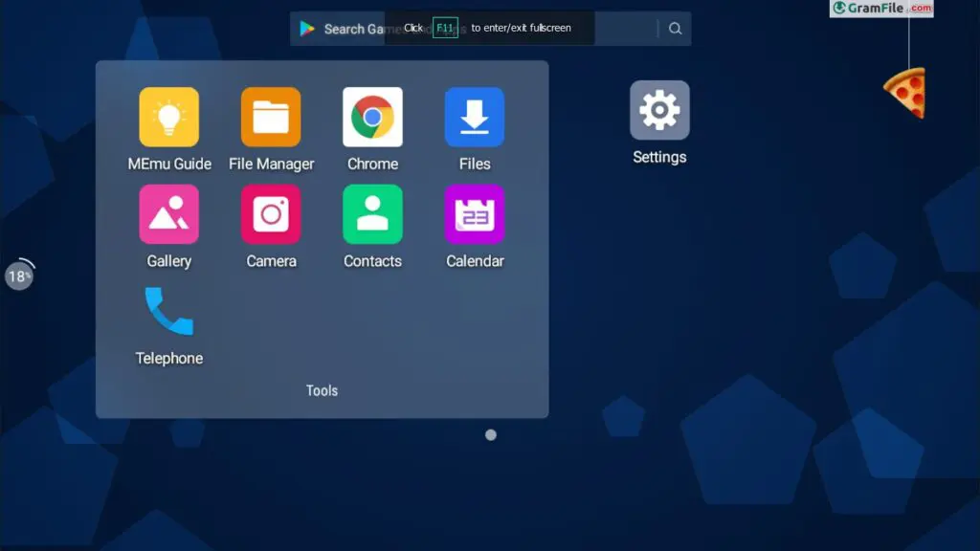Launch the Gallery app

pos(169,214)
